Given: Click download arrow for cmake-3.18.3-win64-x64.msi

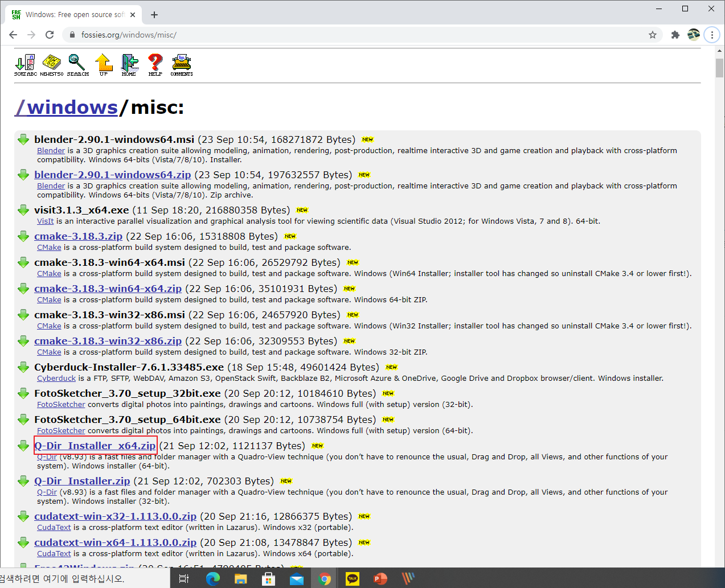Looking at the screenshot, I should (x=23, y=262).
